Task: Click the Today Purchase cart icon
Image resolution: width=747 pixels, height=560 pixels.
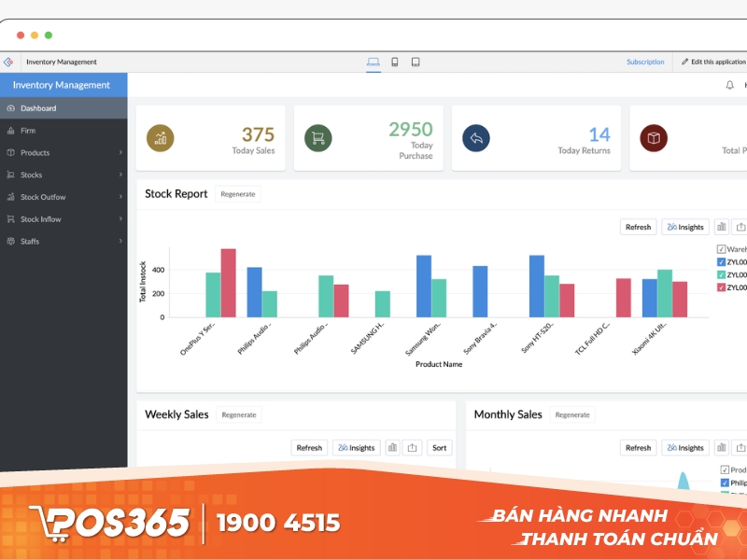Action: [318, 138]
